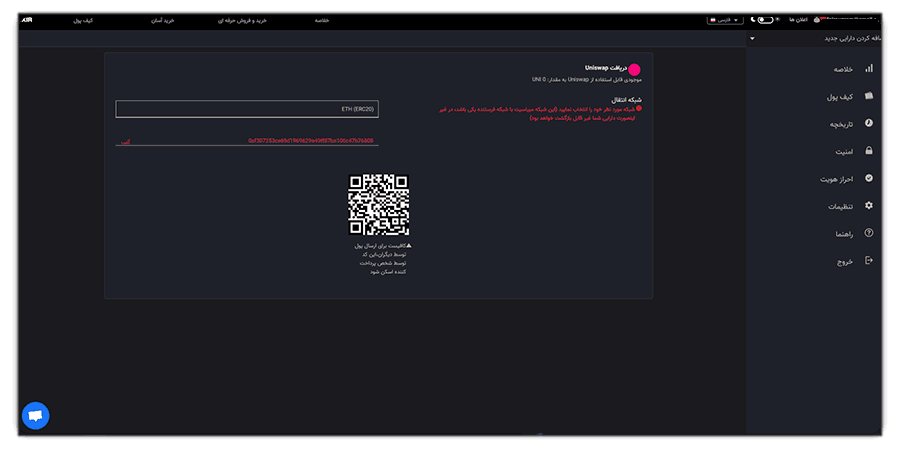This screenshot has height=450, width=900.
Task: Click the user profile avatar icon in header
Action: pos(817,20)
